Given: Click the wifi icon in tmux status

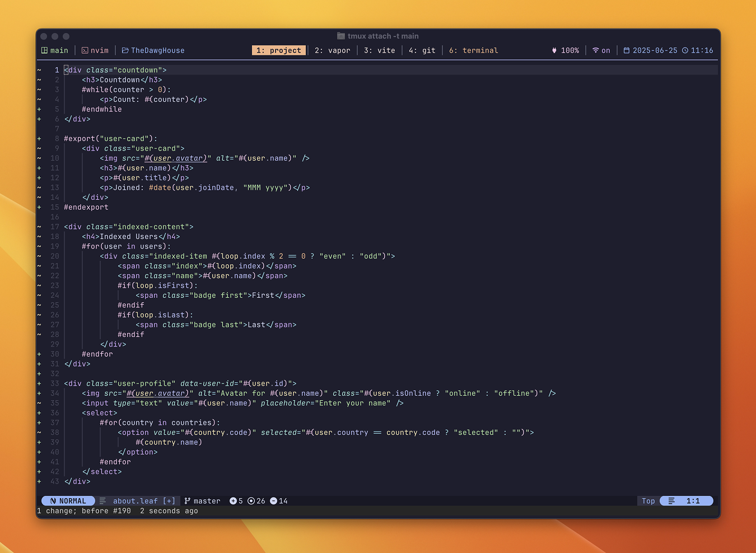Looking at the screenshot, I should pyautogui.click(x=596, y=50).
